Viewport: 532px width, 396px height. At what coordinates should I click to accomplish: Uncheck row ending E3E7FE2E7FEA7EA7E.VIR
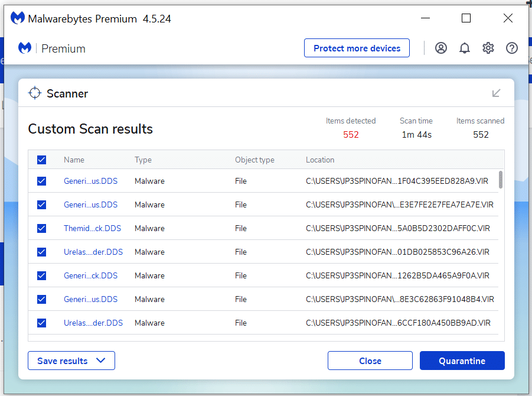[x=42, y=205]
